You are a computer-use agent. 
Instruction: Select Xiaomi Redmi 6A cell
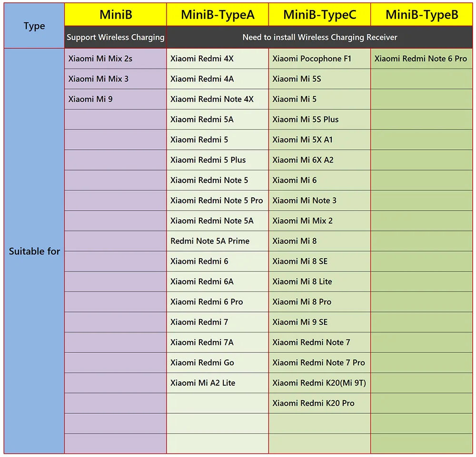click(218, 282)
